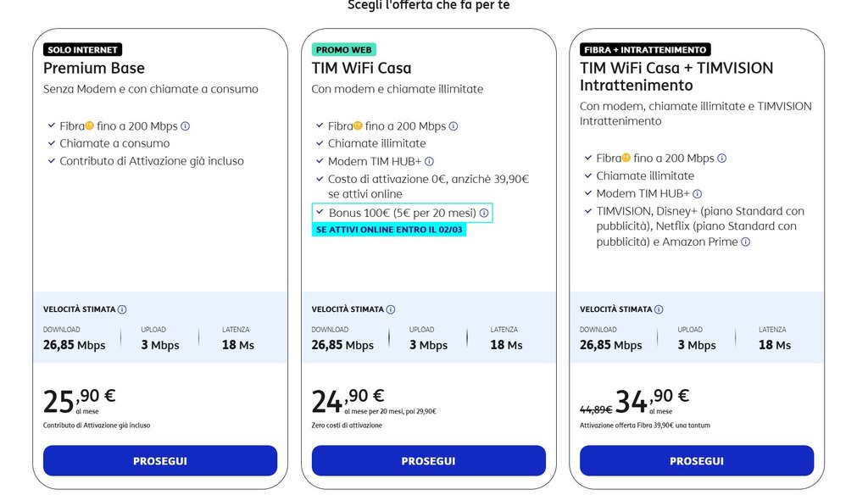Open Velocità Stimata info in TIM WiFi Casa card
Image resolution: width=868 pixels, height=495 pixels.
tap(391, 310)
